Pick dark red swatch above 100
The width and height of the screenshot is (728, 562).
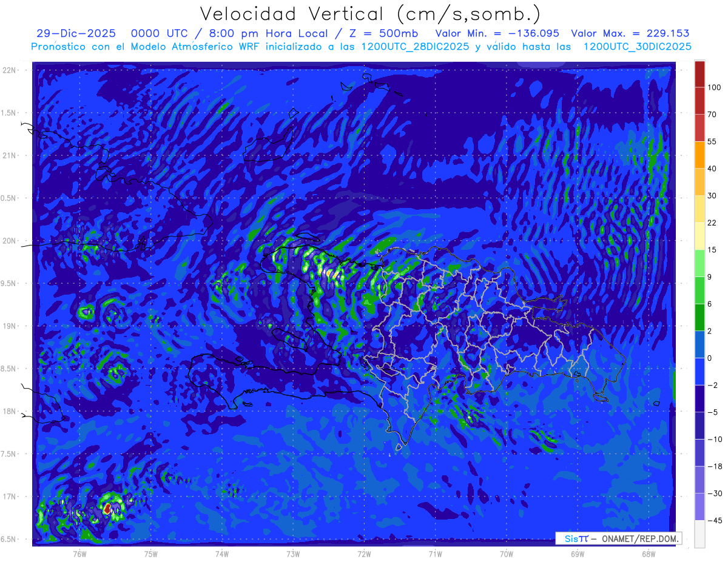point(699,74)
